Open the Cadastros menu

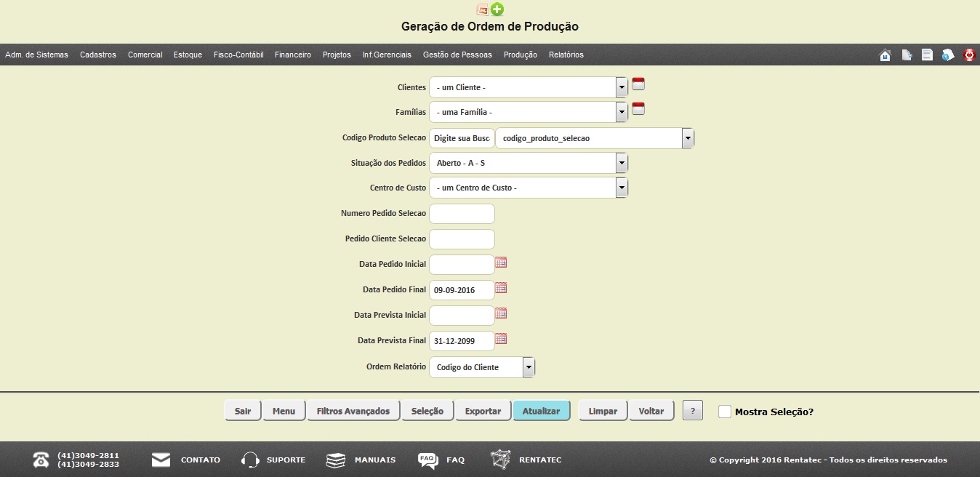98,55
